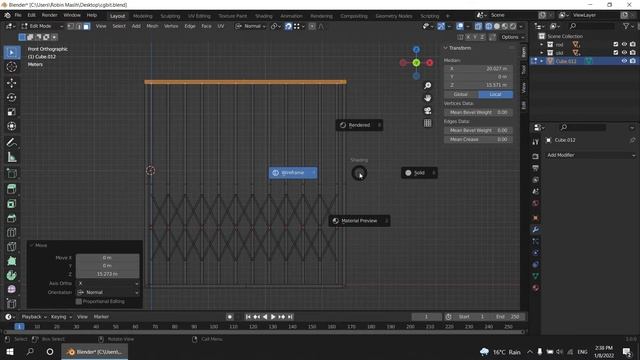Screen dimensions: 640x360
Task: Choose the Poly Build tool
Action: [x=11, y=261]
